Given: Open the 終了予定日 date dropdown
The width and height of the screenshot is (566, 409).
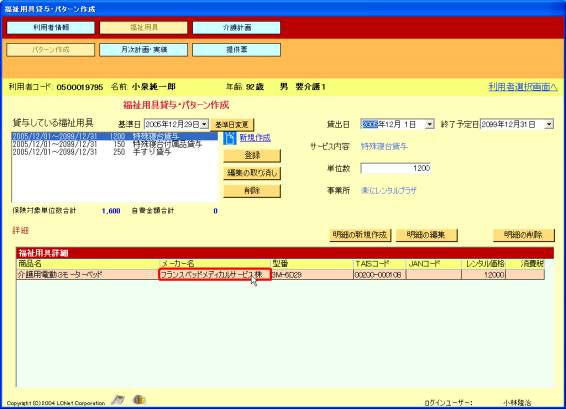Looking at the screenshot, I should (549, 125).
